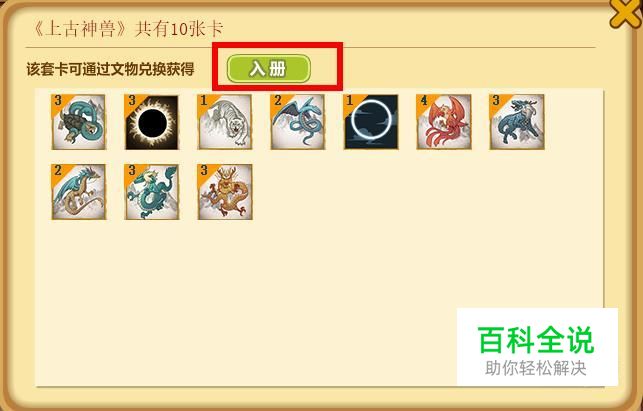The width and height of the screenshot is (643, 411).
Task: Click the 百科全说 watermark logo
Action: coord(536,340)
